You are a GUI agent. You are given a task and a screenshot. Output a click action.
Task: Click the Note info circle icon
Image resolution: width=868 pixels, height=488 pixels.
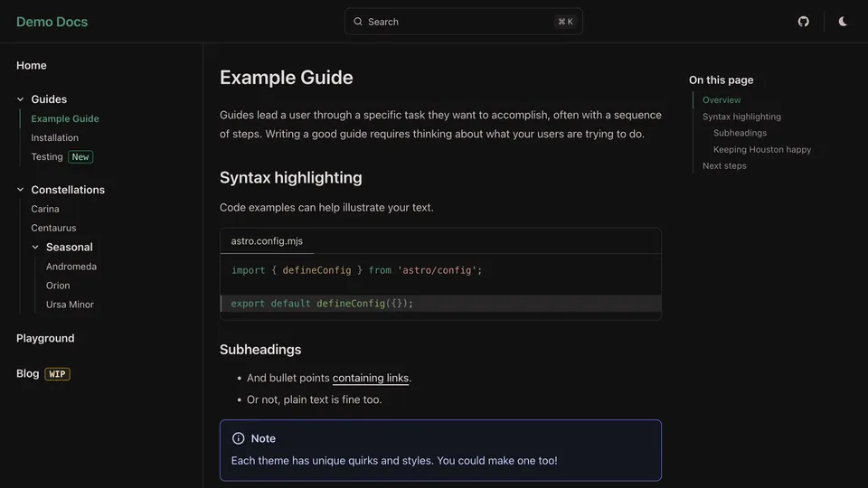(239, 438)
